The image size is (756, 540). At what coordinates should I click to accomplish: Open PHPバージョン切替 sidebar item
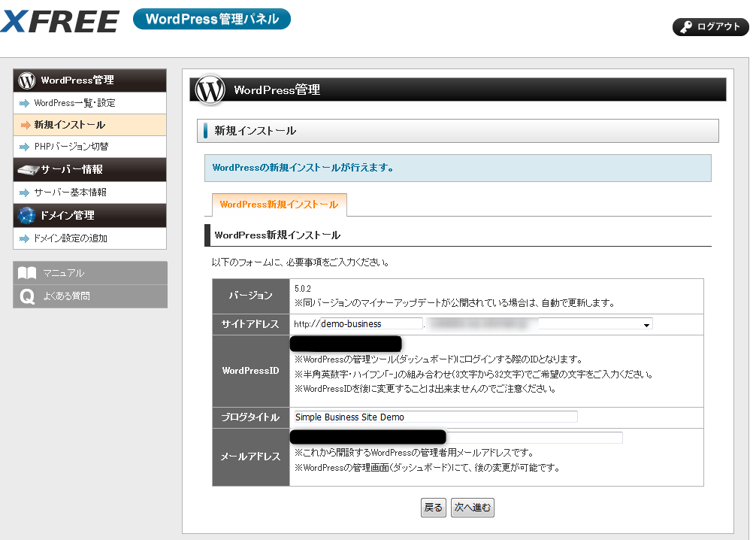89,146
